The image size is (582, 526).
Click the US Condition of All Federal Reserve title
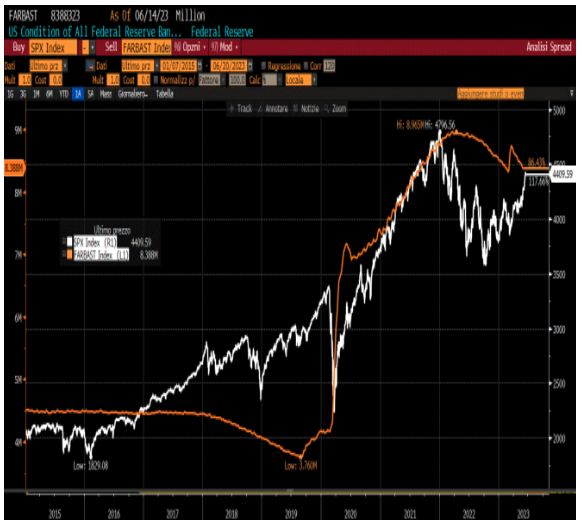(x=95, y=32)
